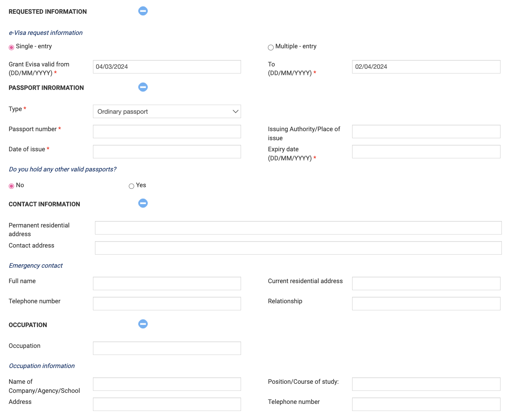Choose Yes for other valid passports
The height and width of the screenshot is (420, 523).
point(132,186)
